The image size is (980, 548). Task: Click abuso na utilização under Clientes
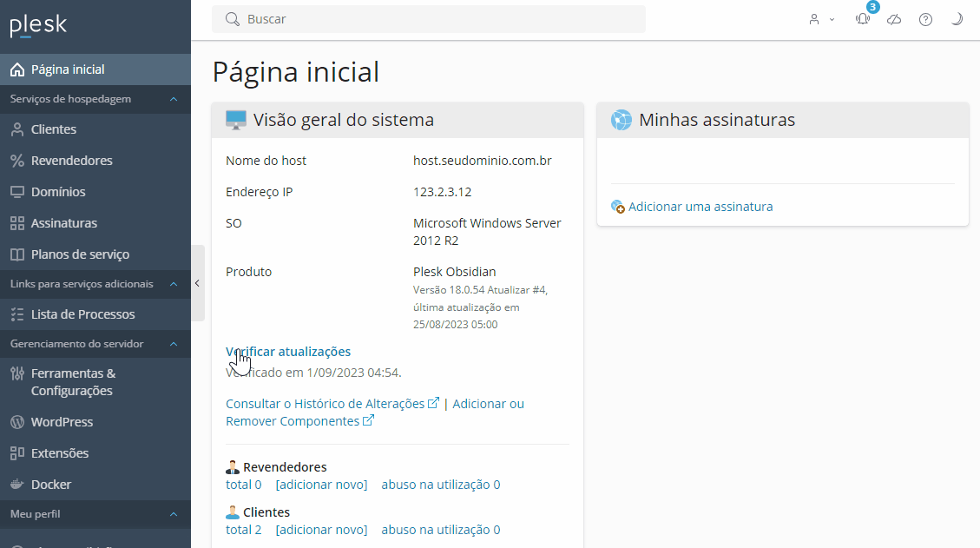441,530
